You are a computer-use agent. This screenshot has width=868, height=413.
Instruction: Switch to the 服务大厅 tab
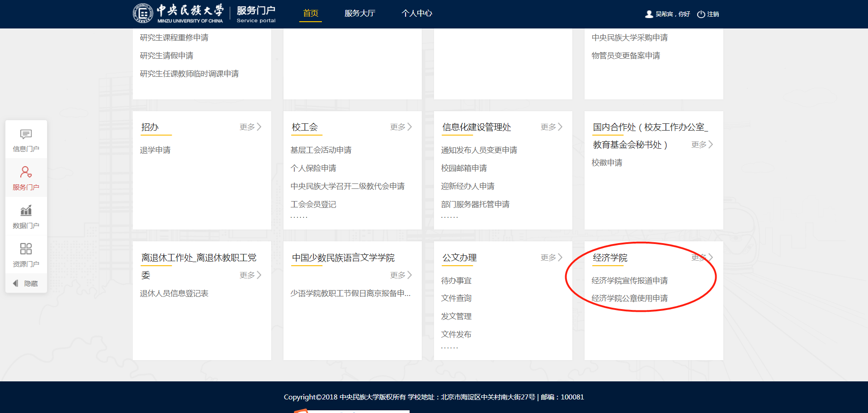[x=359, y=14]
